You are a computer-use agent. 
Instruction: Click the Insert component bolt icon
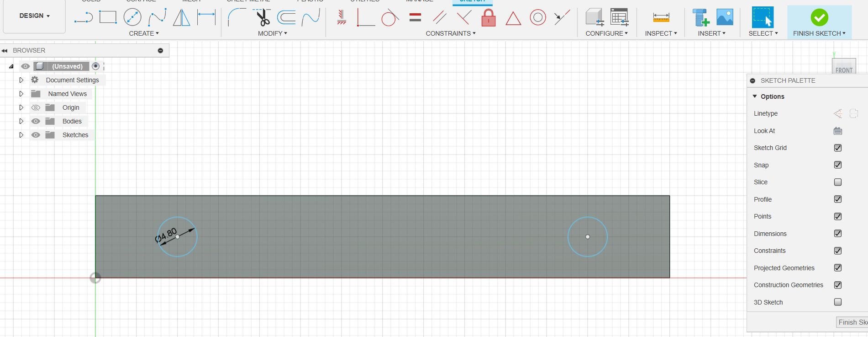(700, 17)
